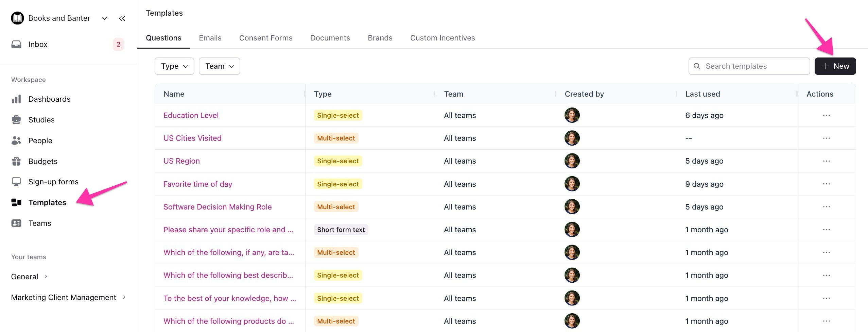The height and width of the screenshot is (332, 868).
Task: Click the Sign-up forms monitor icon
Action: (16, 182)
